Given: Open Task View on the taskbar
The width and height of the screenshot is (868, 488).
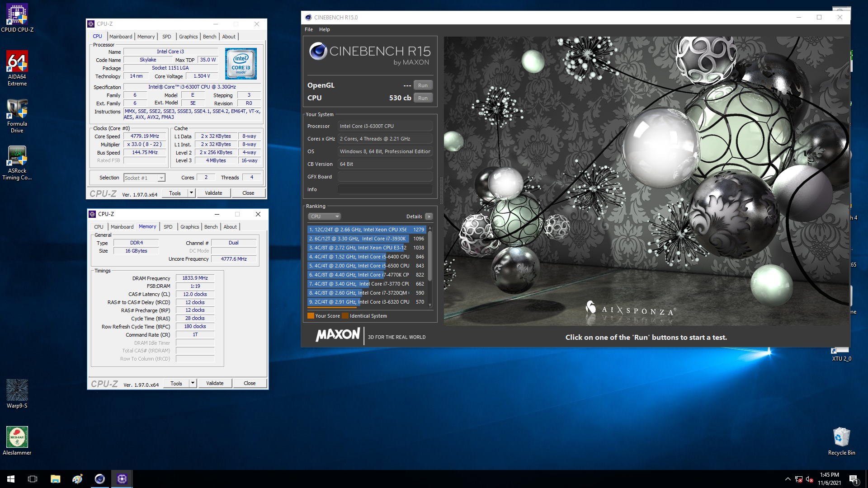Looking at the screenshot, I should coord(33,479).
